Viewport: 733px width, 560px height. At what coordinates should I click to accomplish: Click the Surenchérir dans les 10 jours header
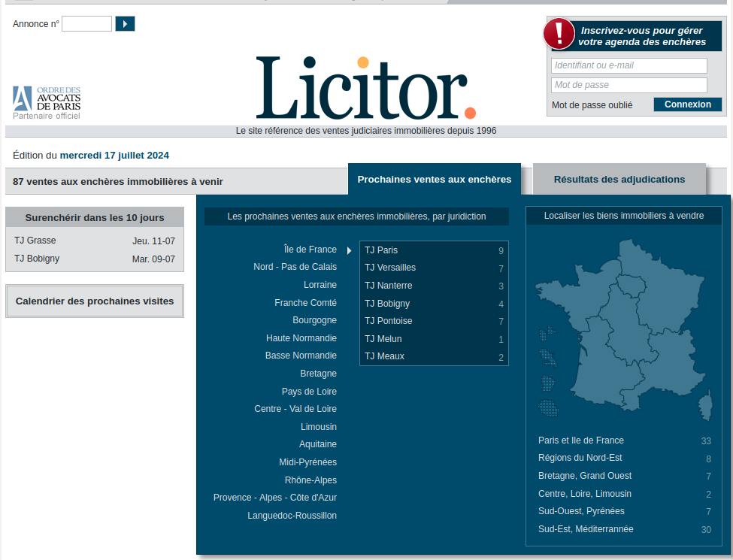pos(95,218)
